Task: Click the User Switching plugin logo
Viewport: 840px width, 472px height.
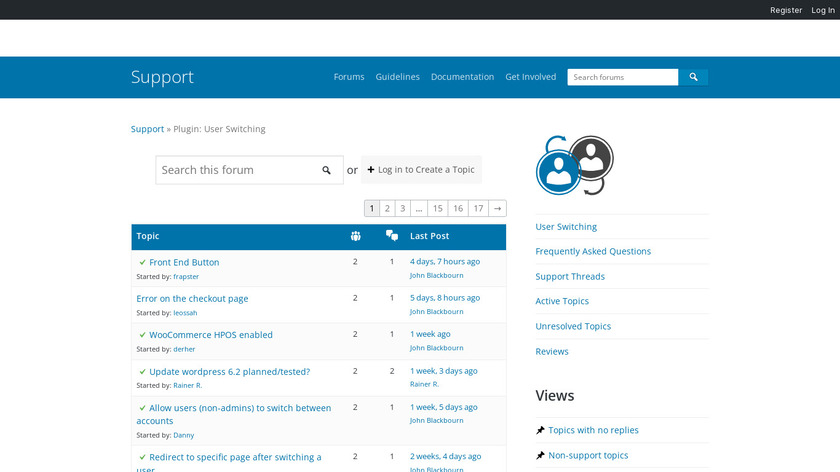Action: pos(574,165)
